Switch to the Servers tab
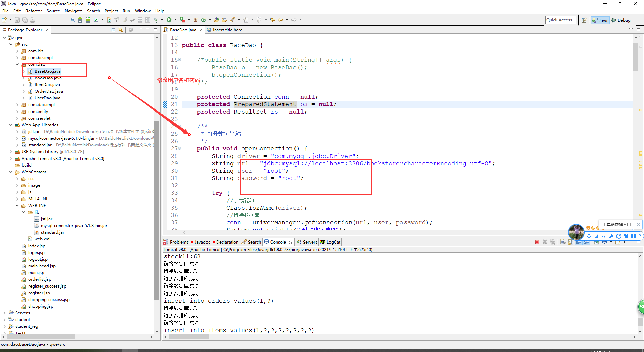 pyautogui.click(x=307, y=242)
